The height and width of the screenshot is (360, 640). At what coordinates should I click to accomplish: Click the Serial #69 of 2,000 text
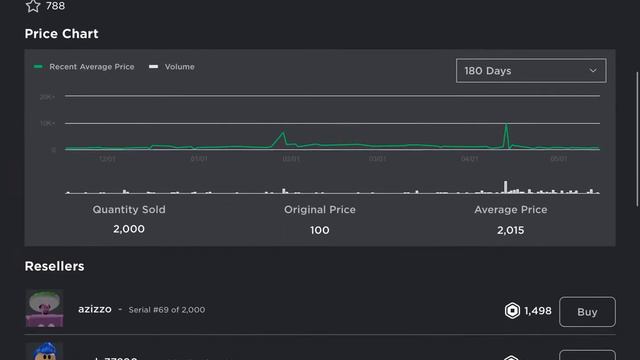[167, 310]
